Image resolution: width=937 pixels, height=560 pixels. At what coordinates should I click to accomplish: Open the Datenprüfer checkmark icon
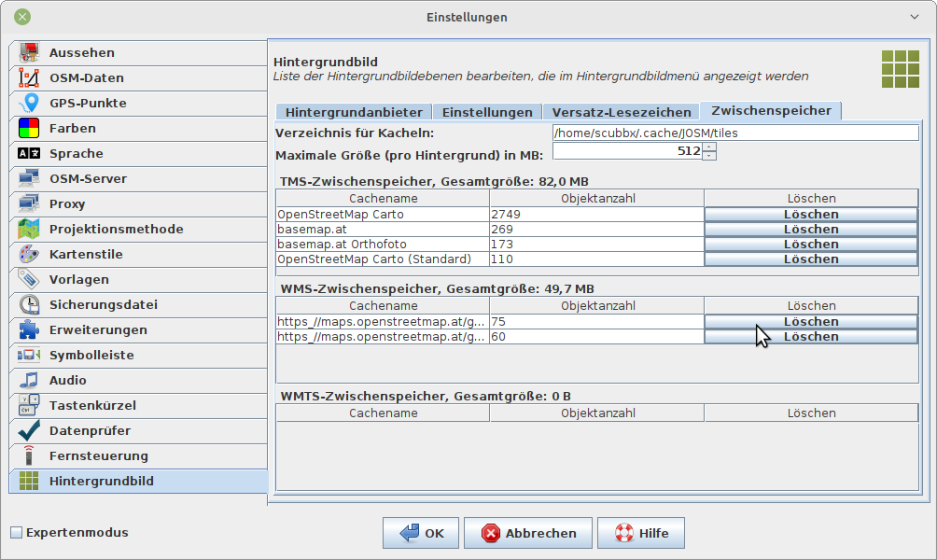pyautogui.click(x=30, y=431)
